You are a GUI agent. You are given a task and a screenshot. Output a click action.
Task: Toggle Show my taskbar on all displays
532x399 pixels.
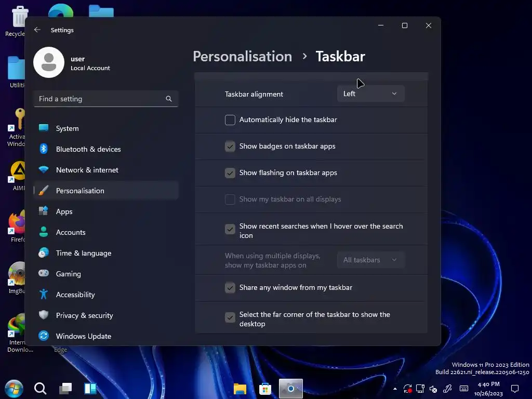[x=230, y=199]
